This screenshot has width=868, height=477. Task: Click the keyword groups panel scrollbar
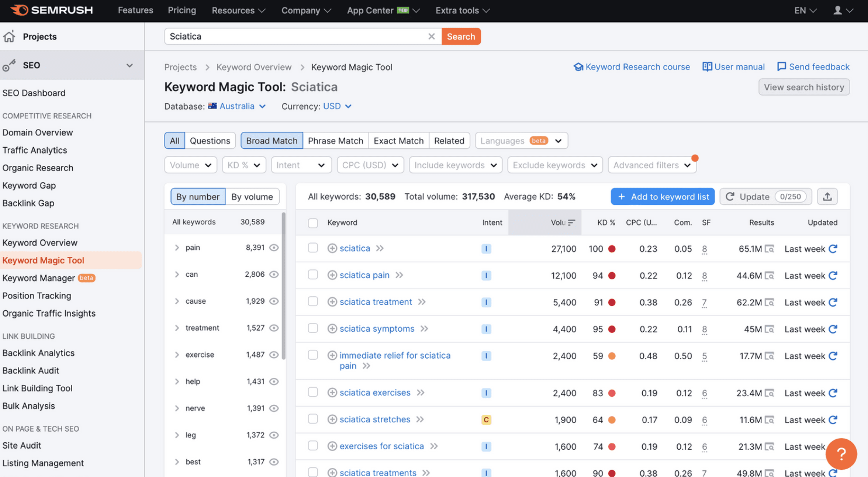click(x=284, y=286)
